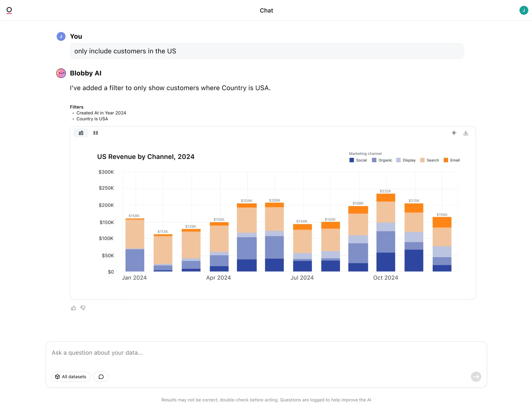Give thumbs up feedback

pos(74,308)
